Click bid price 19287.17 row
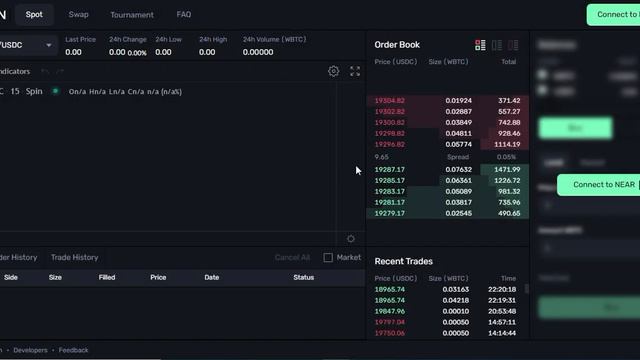 448,169
